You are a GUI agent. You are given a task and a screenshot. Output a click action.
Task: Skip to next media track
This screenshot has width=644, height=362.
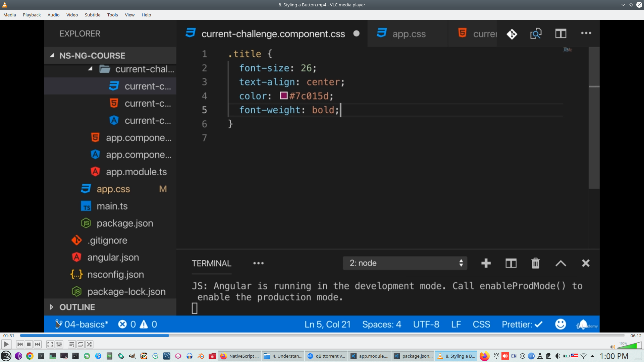point(38,344)
